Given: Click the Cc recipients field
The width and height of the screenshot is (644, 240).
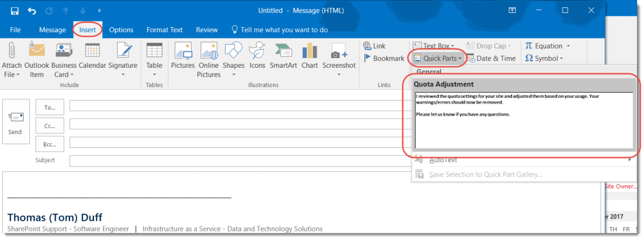Looking at the screenshot, I should pos(241,124).
